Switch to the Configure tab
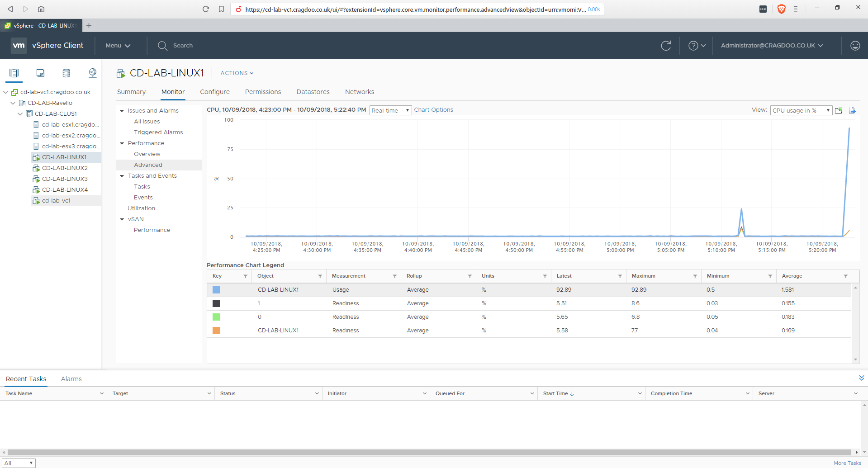Image resolution: width=868 pixels, height=468 pixels. tap(215, 92)
